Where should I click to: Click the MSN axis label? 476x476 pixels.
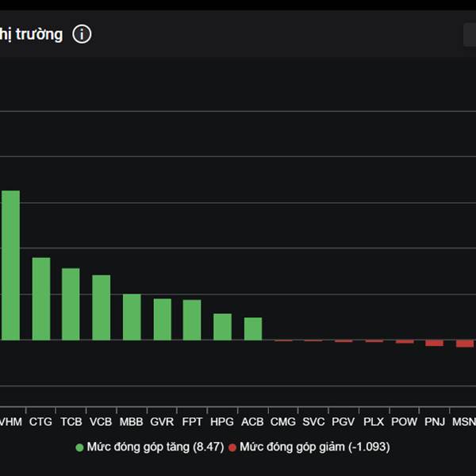coord(464,422)
